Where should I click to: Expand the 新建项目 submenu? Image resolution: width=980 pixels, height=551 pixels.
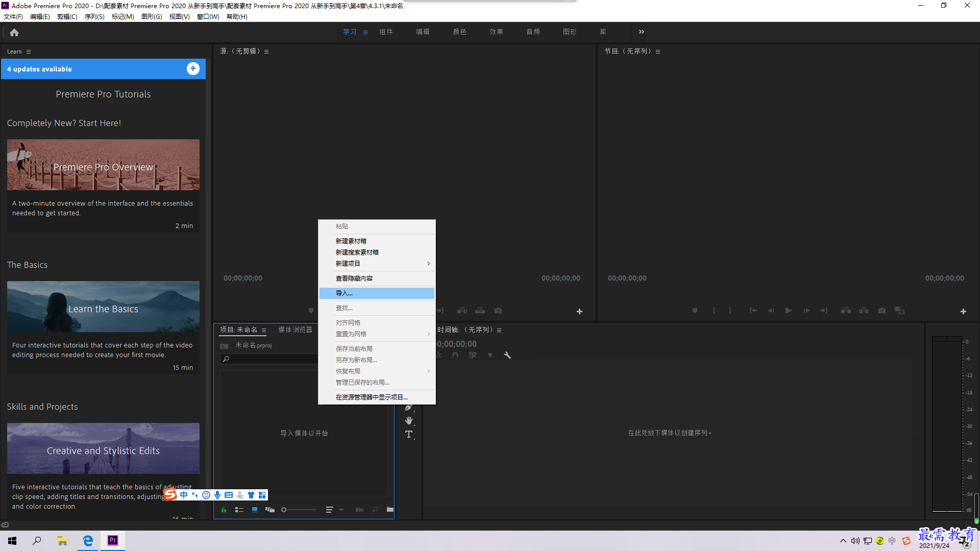pos(377,264)
